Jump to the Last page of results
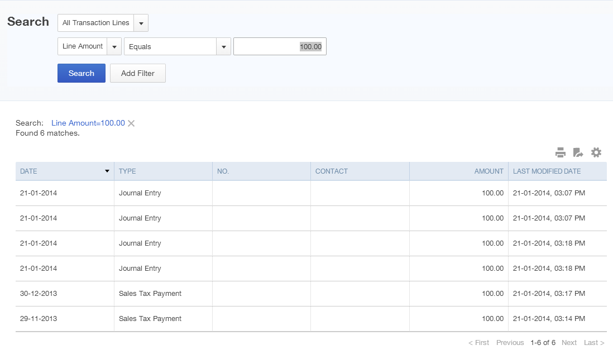Screen dimensions: 613x364 click(x=593, y=343)
